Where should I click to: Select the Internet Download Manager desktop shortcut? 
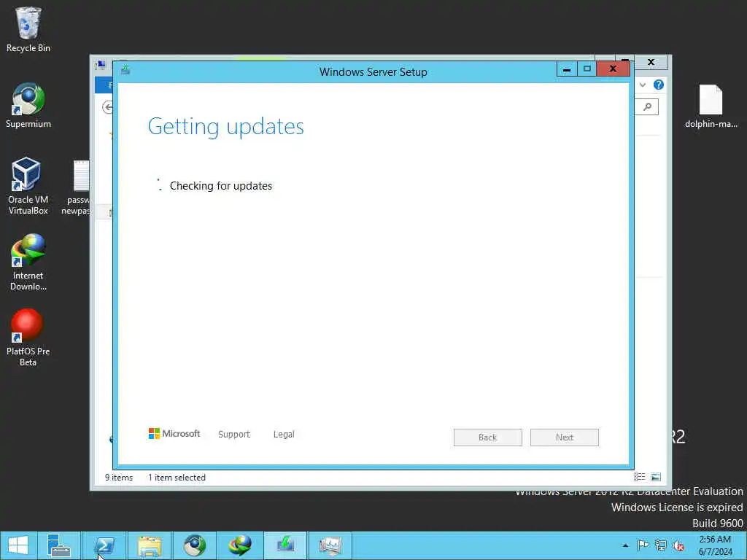28,262
